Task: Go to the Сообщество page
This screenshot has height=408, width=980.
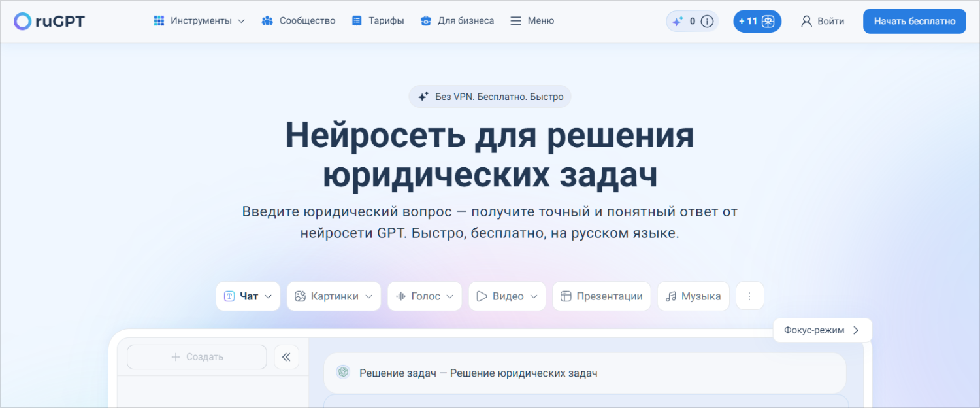Action: click(x=299, y=21)
